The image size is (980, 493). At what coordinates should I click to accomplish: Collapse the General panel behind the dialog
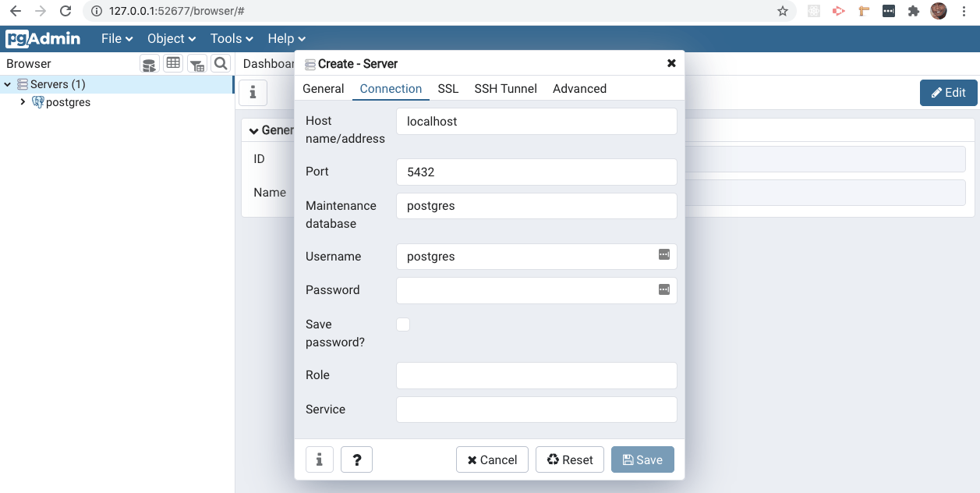[253, 130]
